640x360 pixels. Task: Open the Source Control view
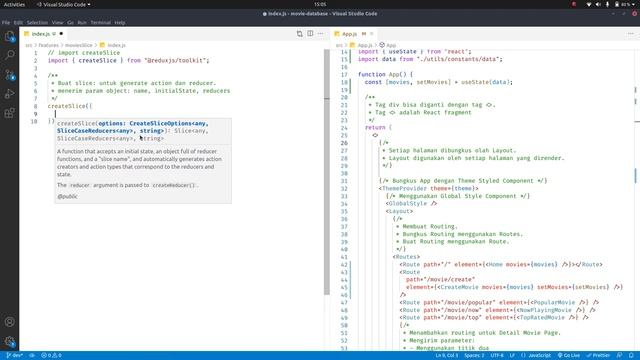pyautogui.click(x=9, y=74)
